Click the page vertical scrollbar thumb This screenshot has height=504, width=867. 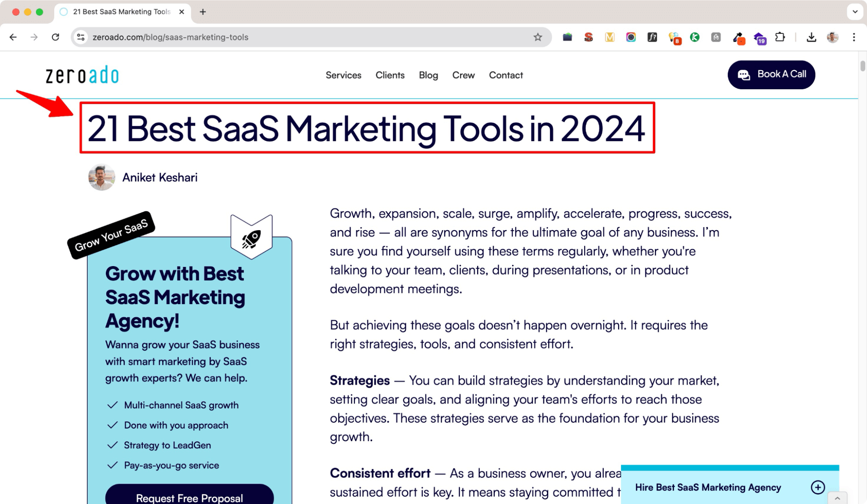click(x=863, y=66)
